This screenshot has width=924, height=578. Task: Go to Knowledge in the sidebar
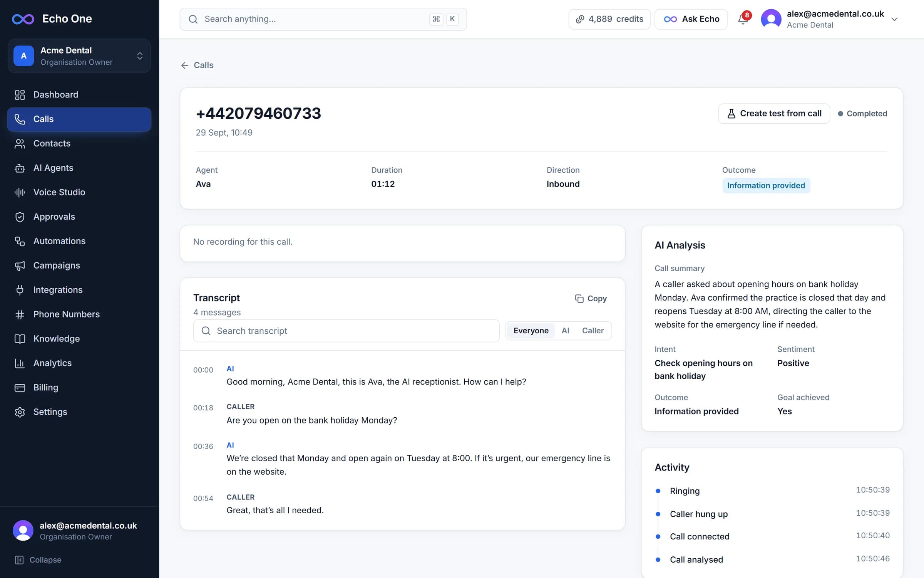point(79,339)
